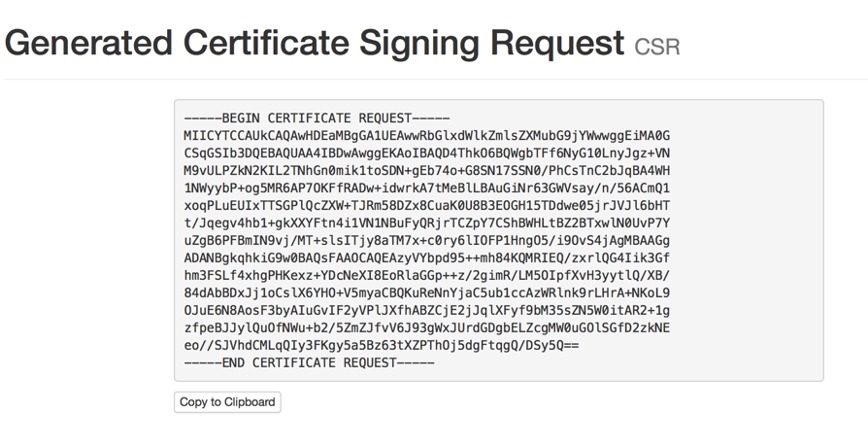The height and width of the screenshot is (446, 868).
Task: Click the Generated Certificate Signing Request heading
Action: 314,43
